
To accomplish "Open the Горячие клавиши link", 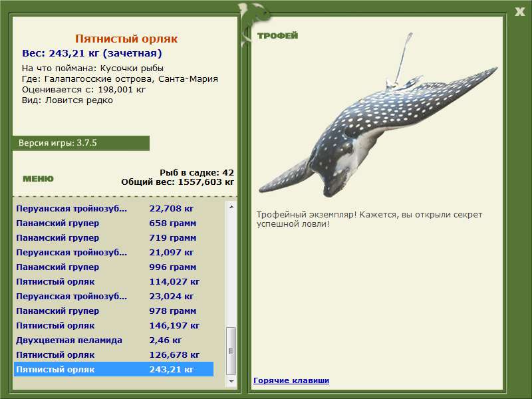I will (x=291, y=380).
